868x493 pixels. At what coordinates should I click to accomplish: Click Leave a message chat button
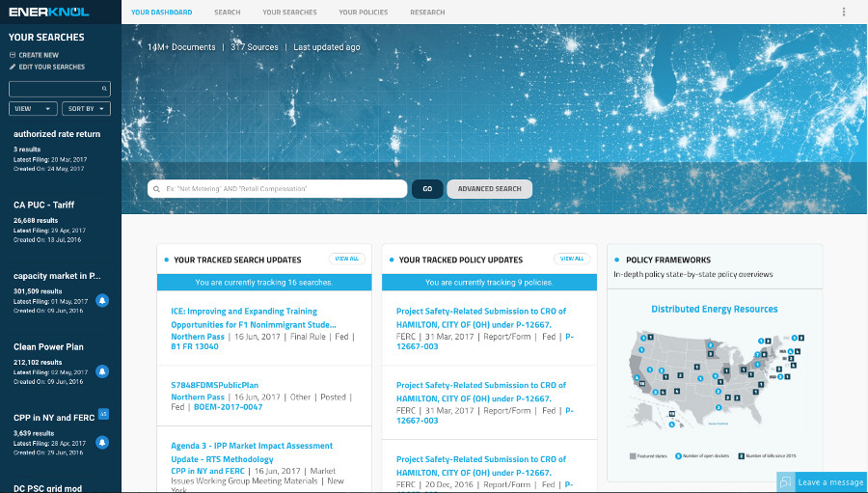pyautogui.click(x=822, y=482)
